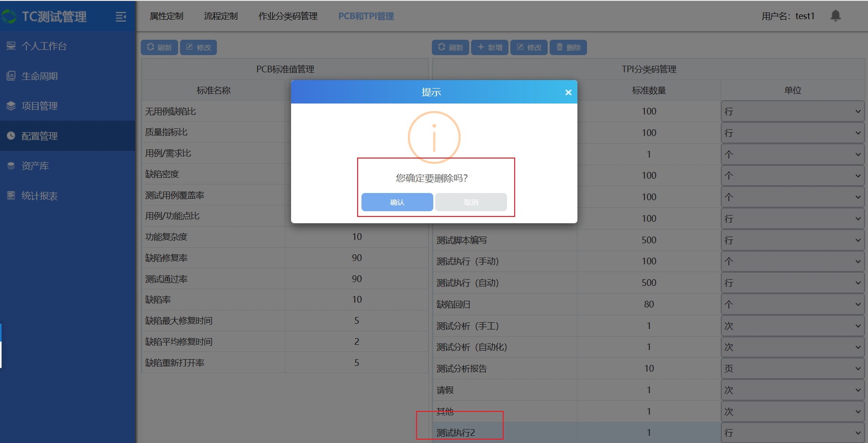Open 项目管理 in the sidebar
Image resolution: width=868 pixels, height=443 pixels.
pyautogui.click(x=39, y=106)
